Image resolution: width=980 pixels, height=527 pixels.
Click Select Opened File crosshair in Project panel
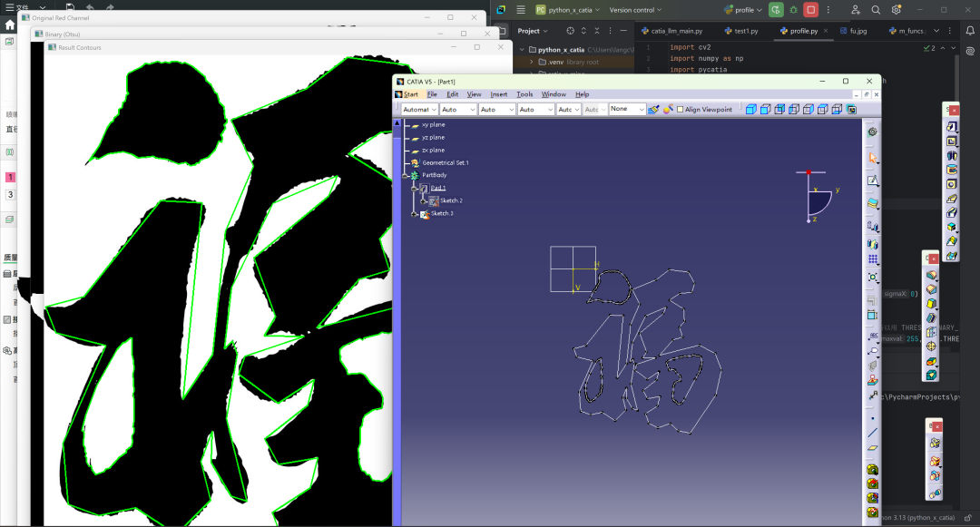[570, 31]
